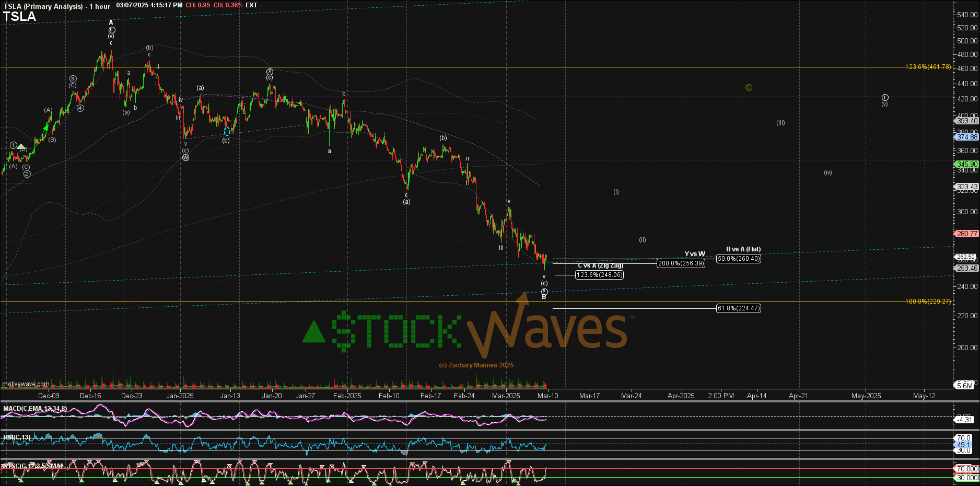Click the 123.6%(248.06) extension label

click(x=600, y=275)
